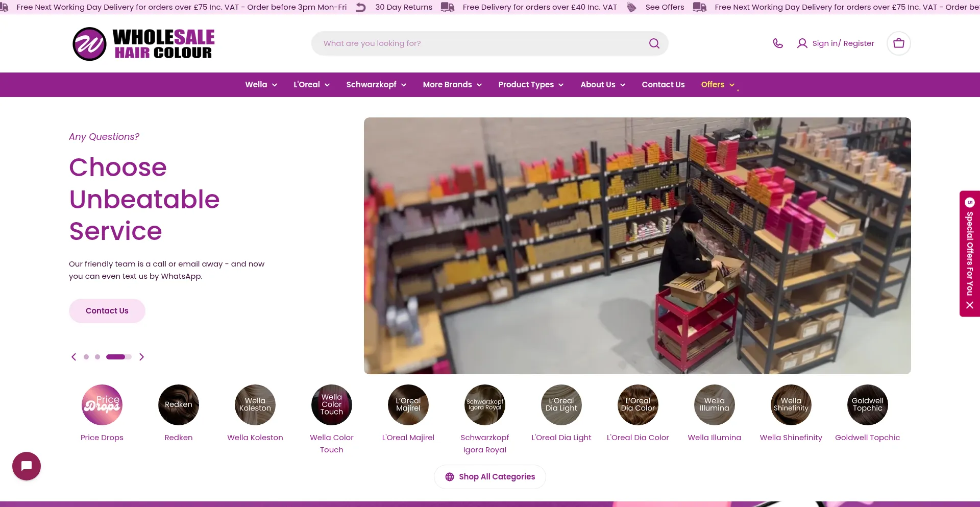Click 30 Day Returns banner text

click(403, 7)
